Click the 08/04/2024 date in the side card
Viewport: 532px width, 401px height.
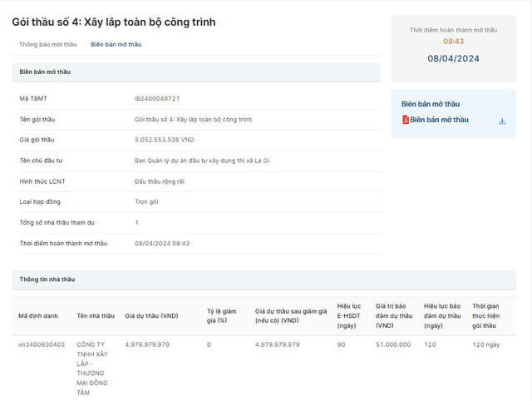[453, 58]
